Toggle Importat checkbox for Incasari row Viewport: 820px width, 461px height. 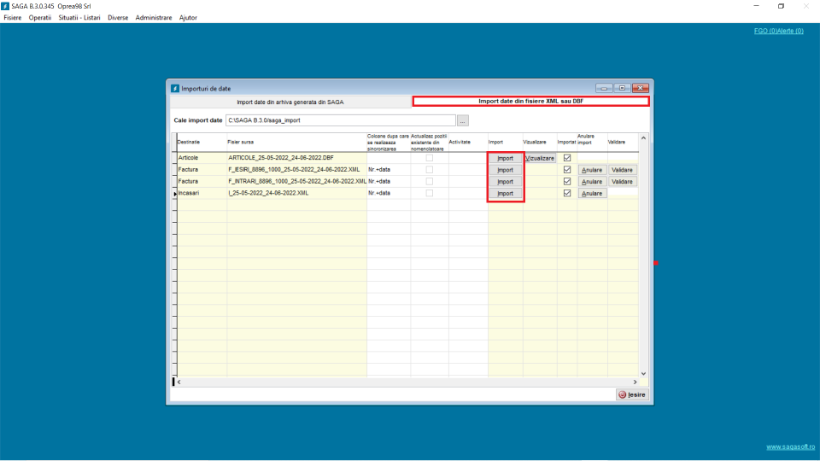pos(567,193)
